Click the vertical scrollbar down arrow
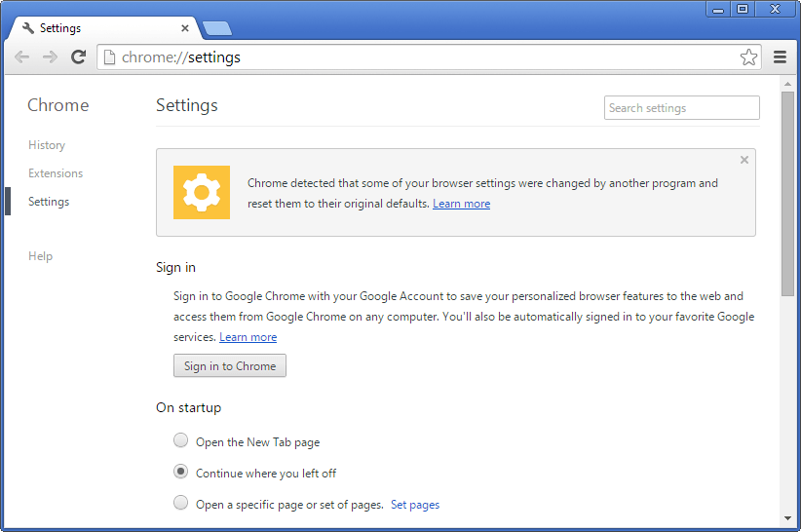Screen dimensions: 801x532 click(x=787, y=518)
